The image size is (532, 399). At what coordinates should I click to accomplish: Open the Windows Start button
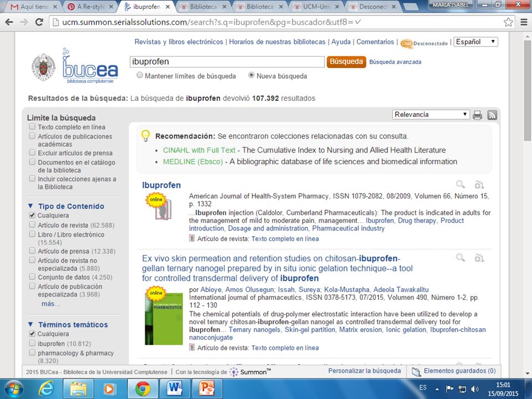click(14, 389)
